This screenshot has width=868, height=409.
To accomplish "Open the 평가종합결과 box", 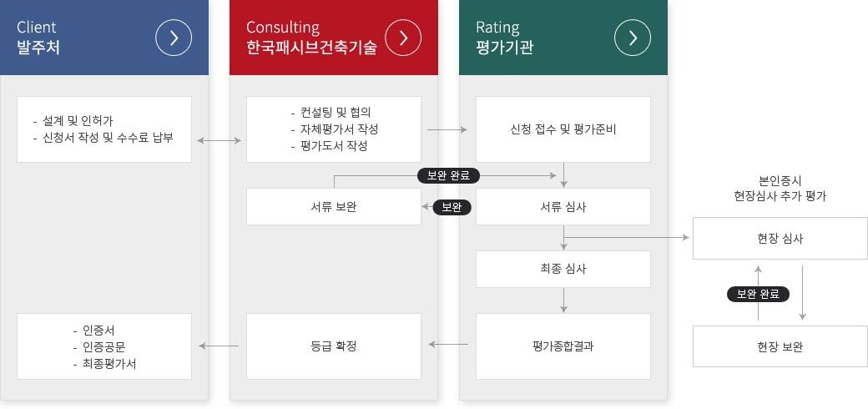I will [563, 346].
